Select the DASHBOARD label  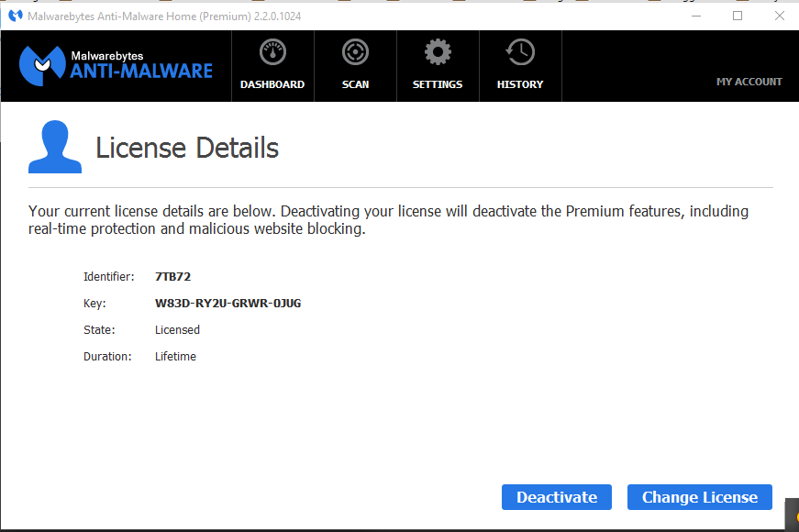pos(272,84)
